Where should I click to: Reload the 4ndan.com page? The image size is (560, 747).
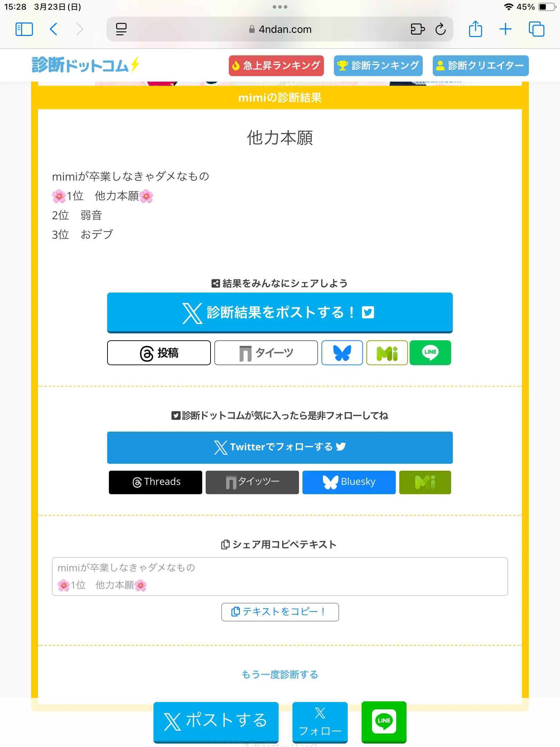click(x=440, y=29)
